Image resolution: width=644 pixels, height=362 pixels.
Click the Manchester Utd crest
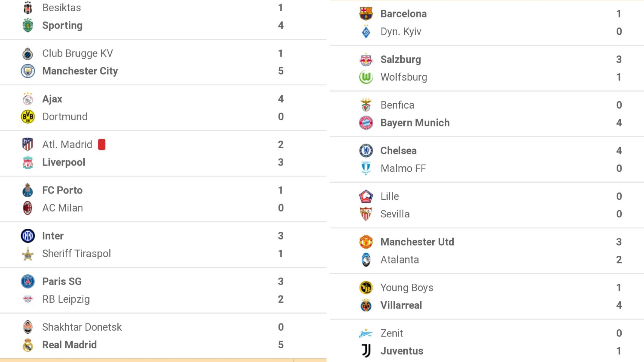366,242
